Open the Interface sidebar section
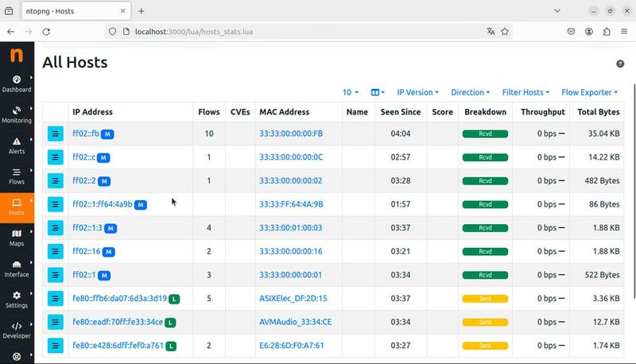Image resolution: width=636 pixels, height=364 pixels. pos(17,269)
